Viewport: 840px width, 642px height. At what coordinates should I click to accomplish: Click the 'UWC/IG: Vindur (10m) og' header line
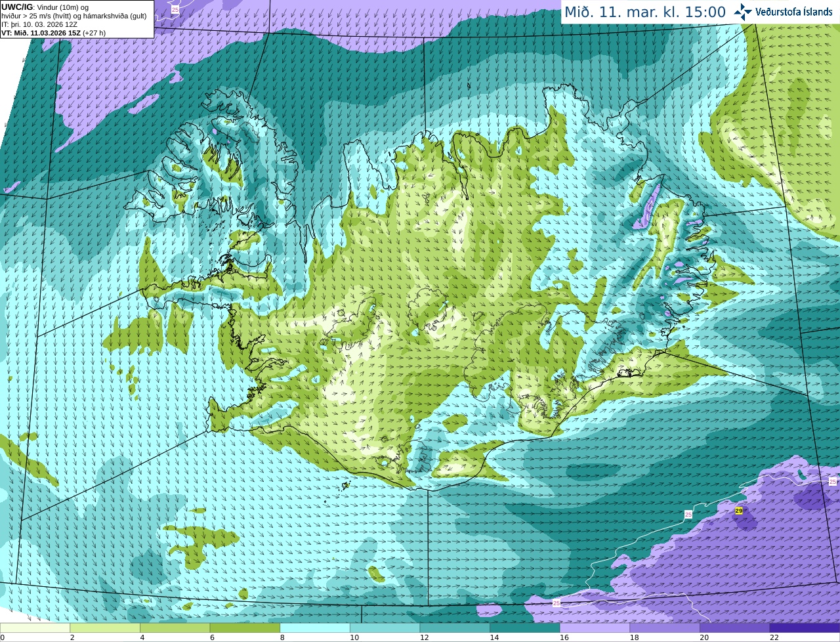[45, 7]
